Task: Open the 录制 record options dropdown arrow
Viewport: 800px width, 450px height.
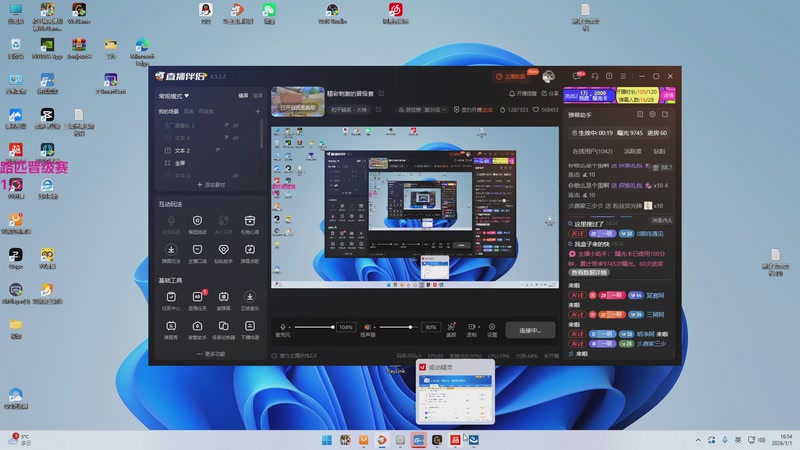Action: pyautogui.click(x=479, y=328)
